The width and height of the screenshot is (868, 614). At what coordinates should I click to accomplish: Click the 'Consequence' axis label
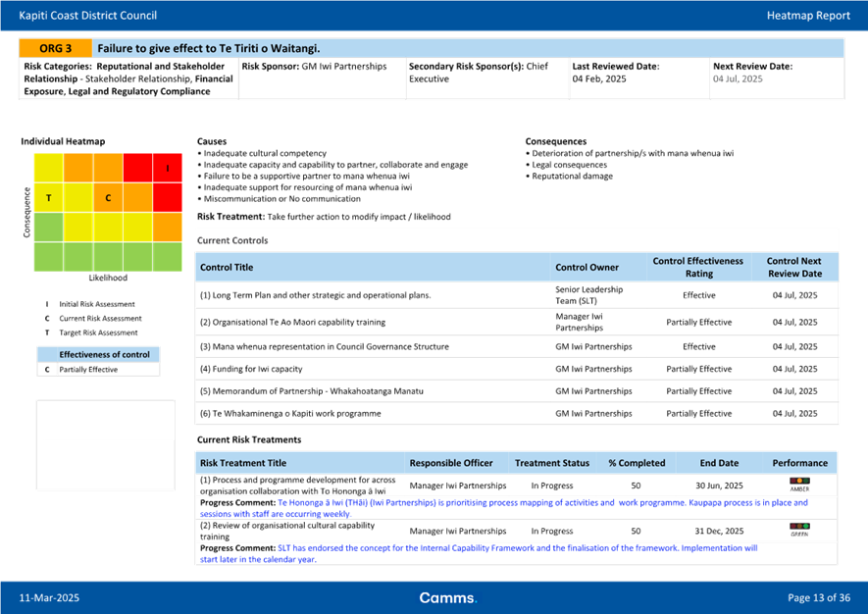coord(26,213)
